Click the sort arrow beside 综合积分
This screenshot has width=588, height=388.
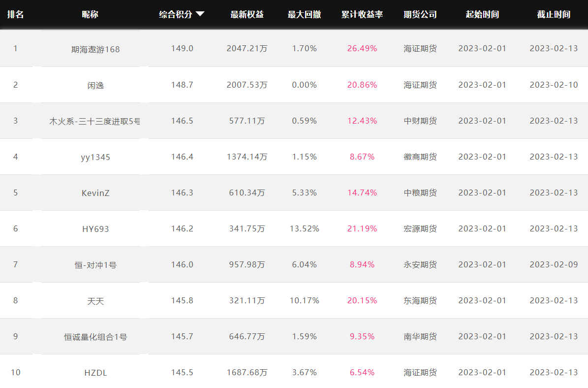click(200, 14)
